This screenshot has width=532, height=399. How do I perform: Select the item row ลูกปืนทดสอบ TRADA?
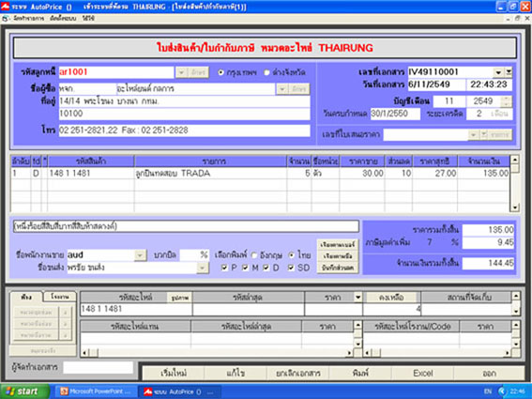[x=260, y=174]
